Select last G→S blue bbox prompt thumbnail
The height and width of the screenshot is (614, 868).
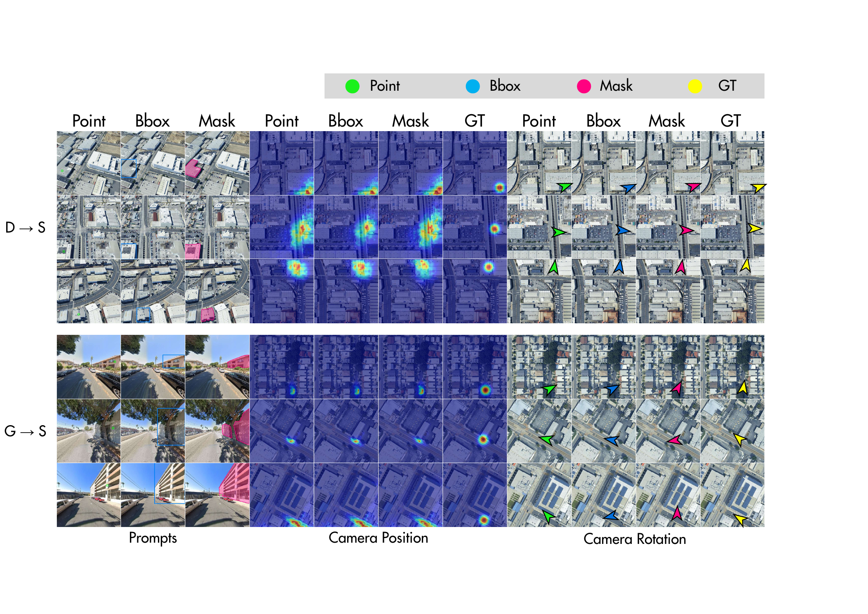tap(153, 495)
